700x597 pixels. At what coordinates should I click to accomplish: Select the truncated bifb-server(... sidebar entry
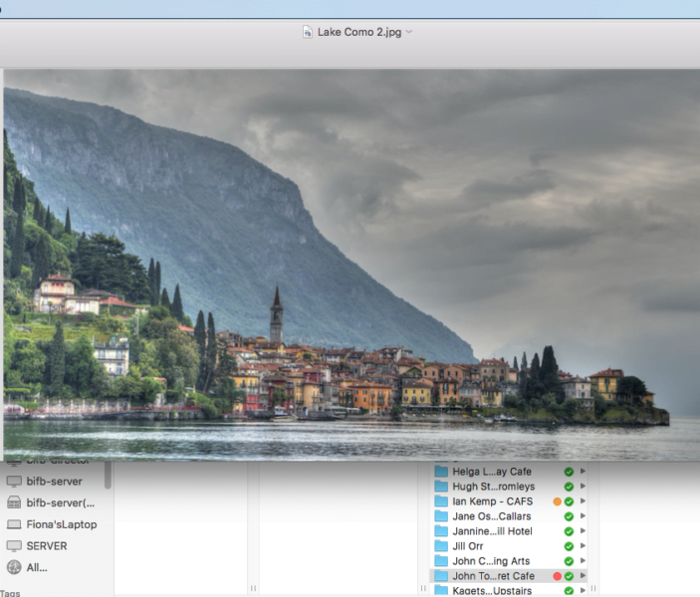coord(60,502)
